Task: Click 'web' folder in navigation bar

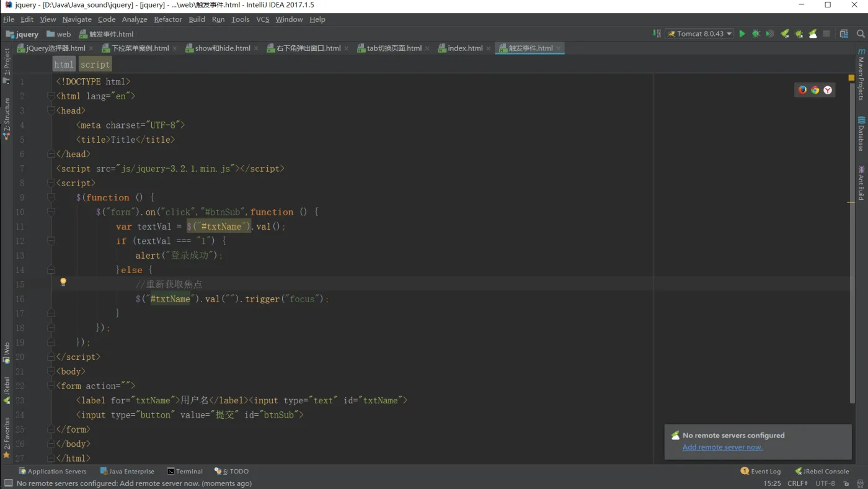Action: pos(59,34)
